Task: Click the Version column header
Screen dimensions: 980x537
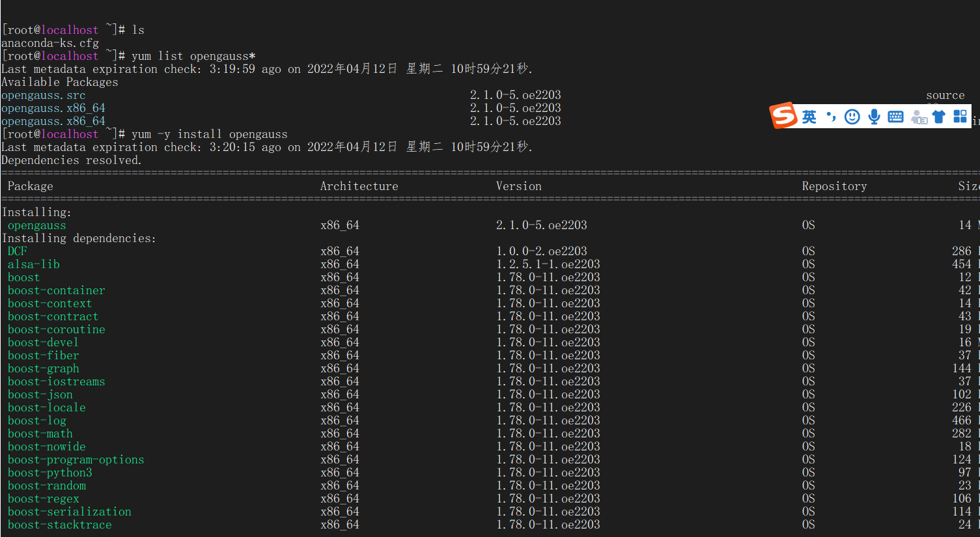Action: click(518, 186)
